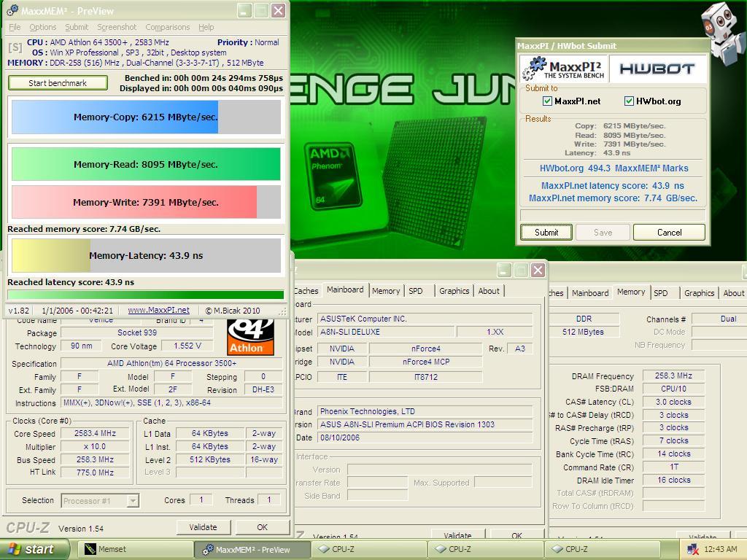Viewport: 747px width, 560px height.
Task: Click the green progress bar in MaxxMEM
Action: (146, 295)
